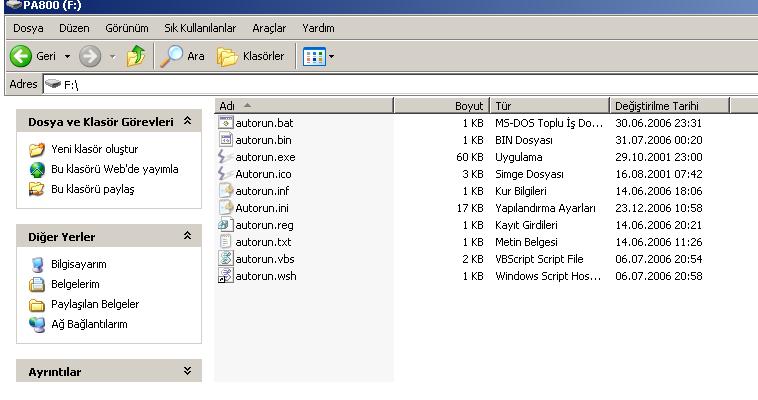Click the address bar showing F:\
758x400 pixels.
click(x=400, y=84)
